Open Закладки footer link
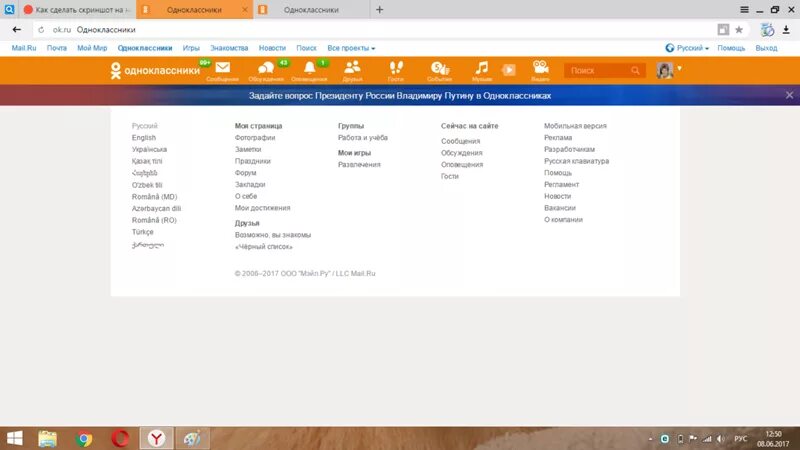The image size is (800, 450). [x=249, y=184]
